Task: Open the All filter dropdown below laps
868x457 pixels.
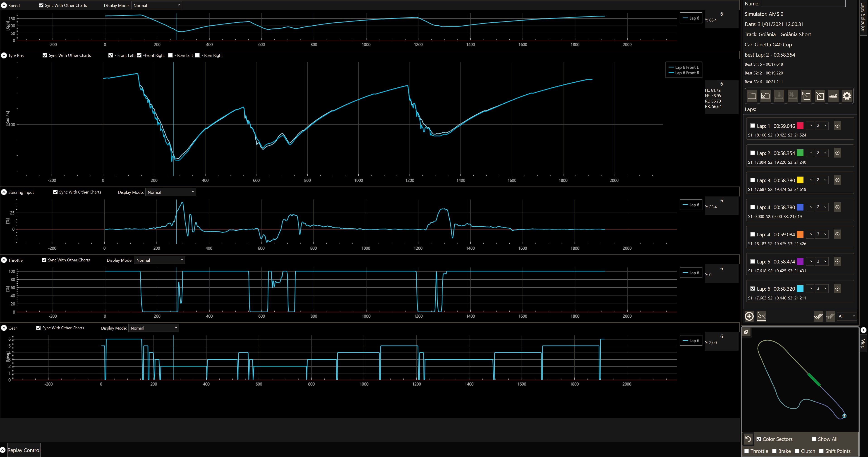Action: (847, 316)
